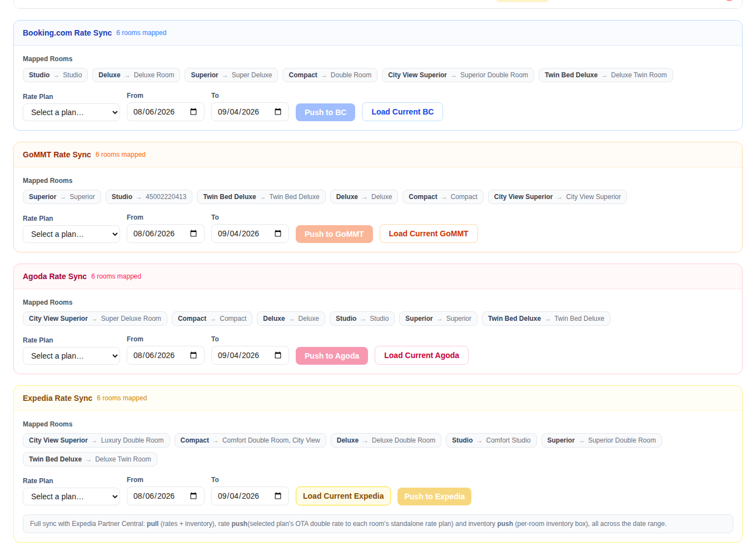Viewport: 756px width, 556px height.
Task: Focus the GoMMT To date field
Action: coord(250,234)
